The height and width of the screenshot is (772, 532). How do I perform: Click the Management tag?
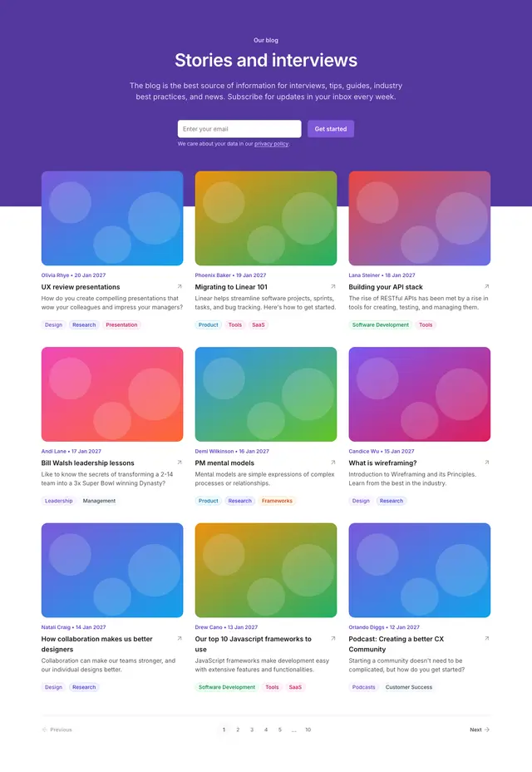99,501
